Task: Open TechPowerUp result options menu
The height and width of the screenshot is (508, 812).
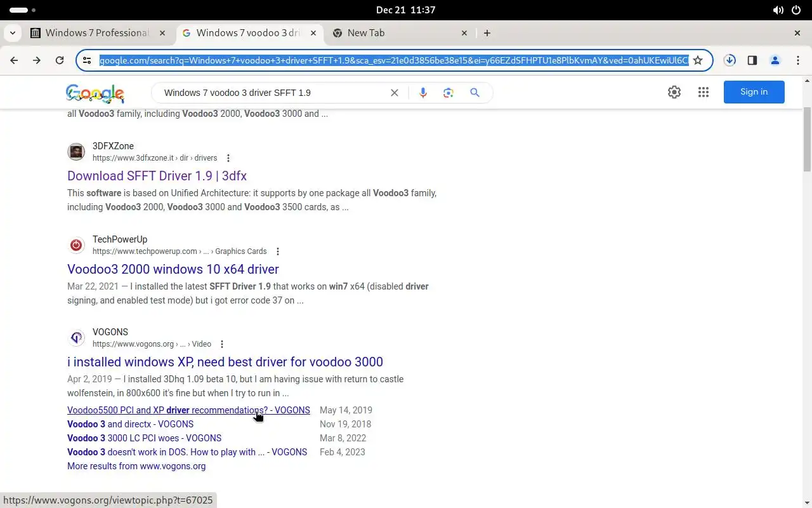Action: (x=278, y=251)
